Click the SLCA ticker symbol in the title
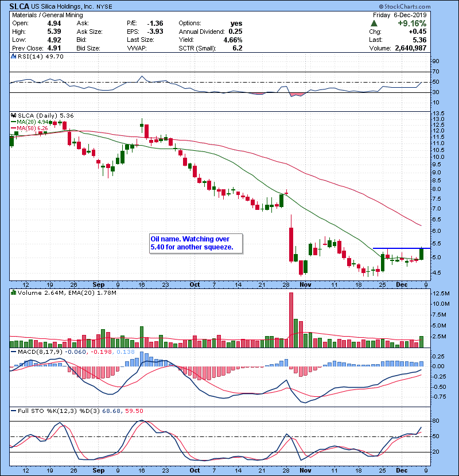 pyautogui.click(x=20, y=6)
